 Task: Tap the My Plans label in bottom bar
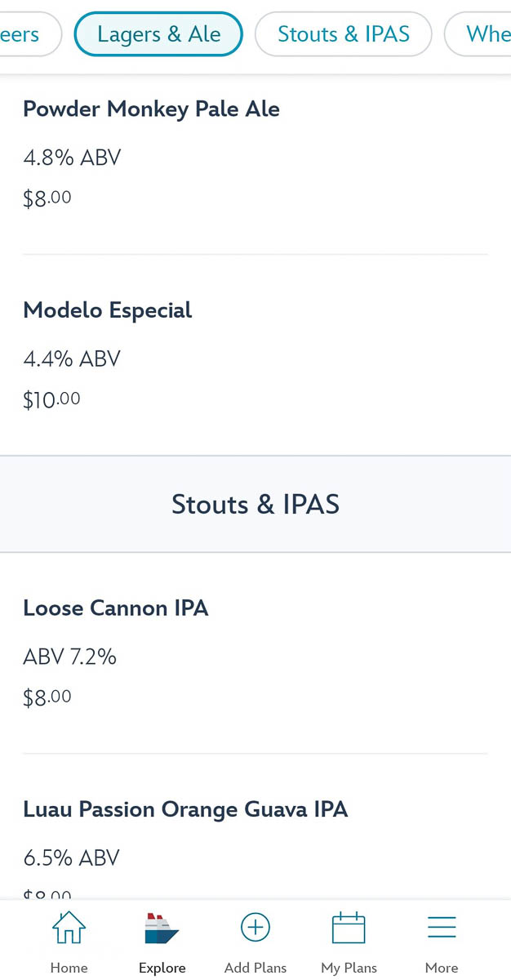(x=349, y=968)
